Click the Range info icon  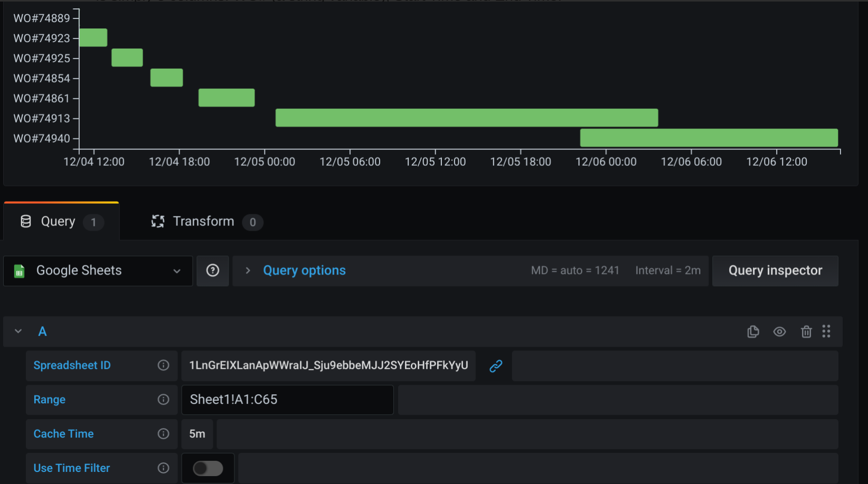coord(164,400)
